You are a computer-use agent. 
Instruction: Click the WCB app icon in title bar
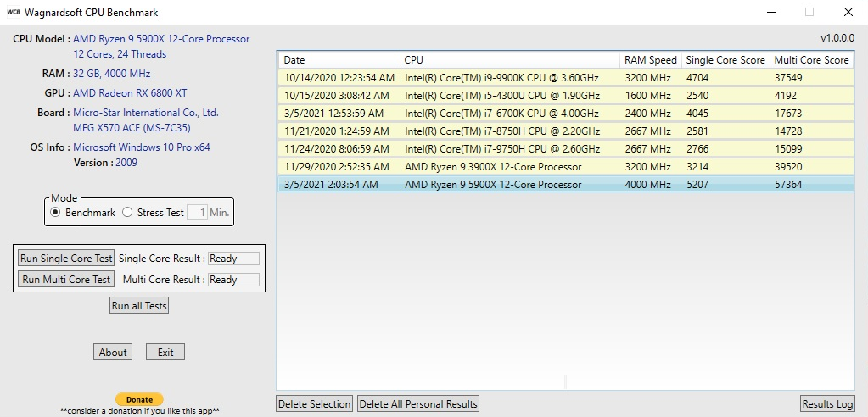coord(14,12)
